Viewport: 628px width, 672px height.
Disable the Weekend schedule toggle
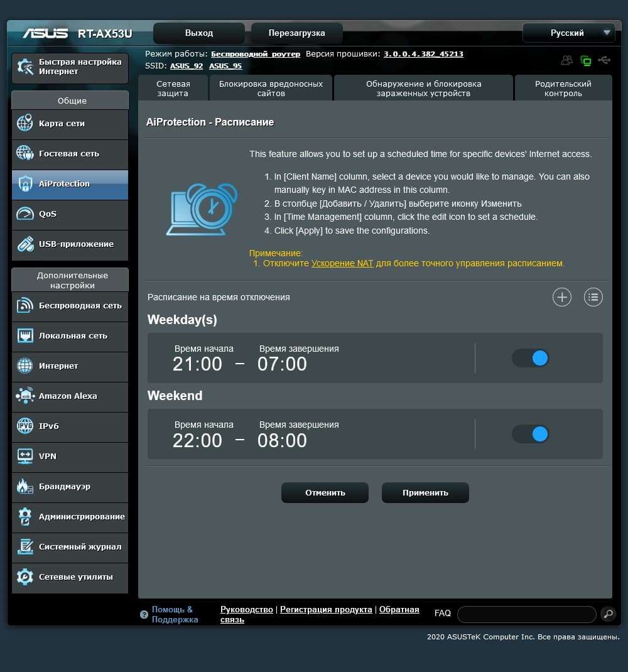click(530, 434)
